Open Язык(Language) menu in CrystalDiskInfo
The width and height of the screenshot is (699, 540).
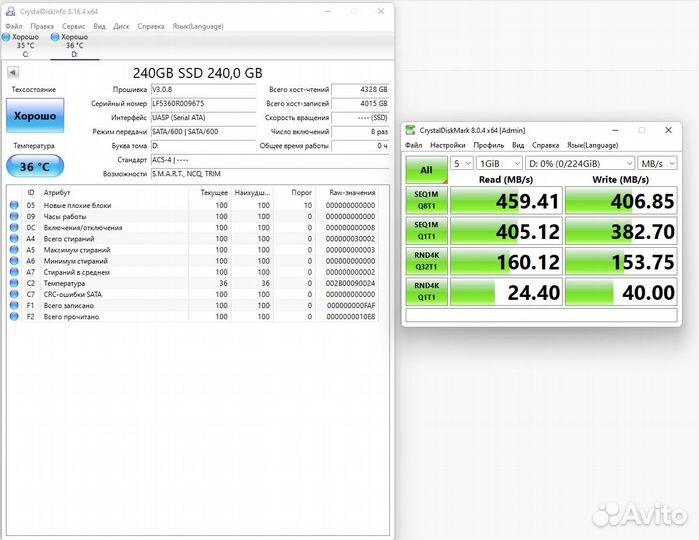point(198,26)
